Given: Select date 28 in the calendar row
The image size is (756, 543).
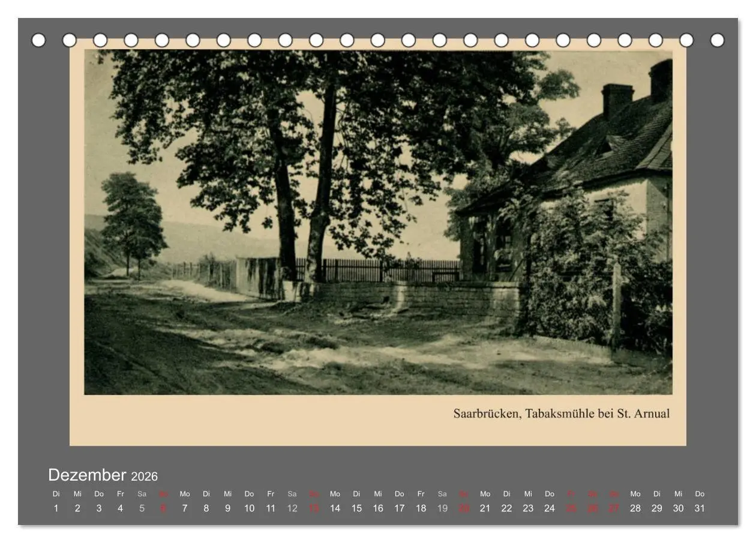Looking at the screenshot, I should tap(635, 508).
